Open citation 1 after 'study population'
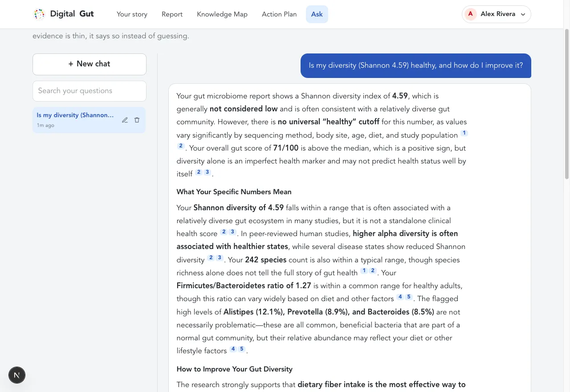Viewport: 570px width, 392px height. coord(464,133)
